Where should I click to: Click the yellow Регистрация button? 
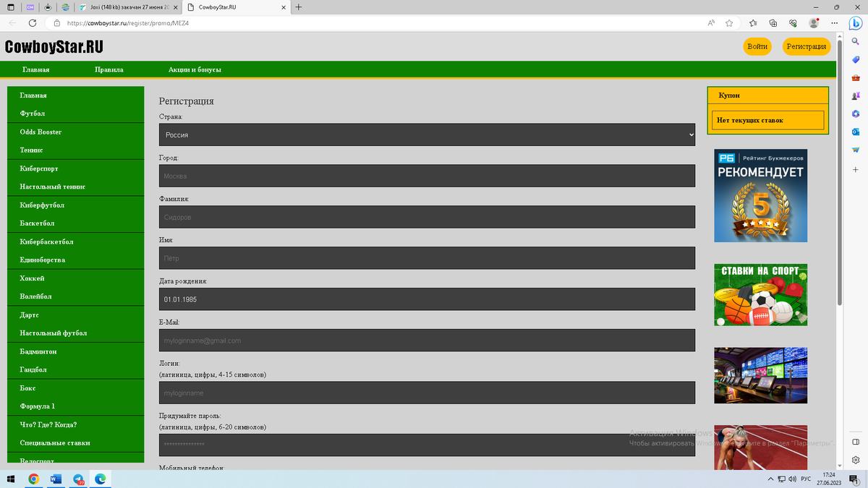[807, 46]
